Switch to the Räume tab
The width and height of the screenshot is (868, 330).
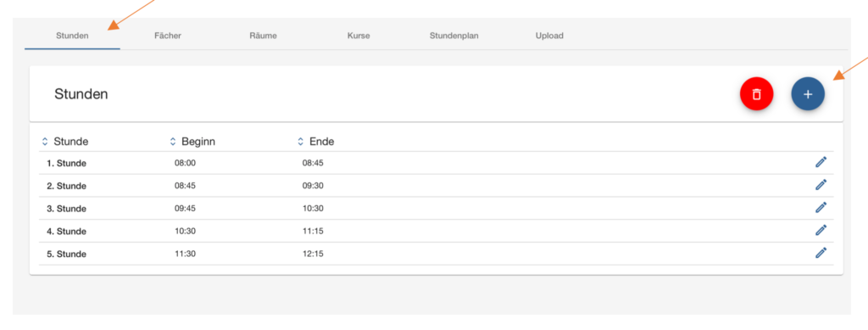(x=263, y=36)
